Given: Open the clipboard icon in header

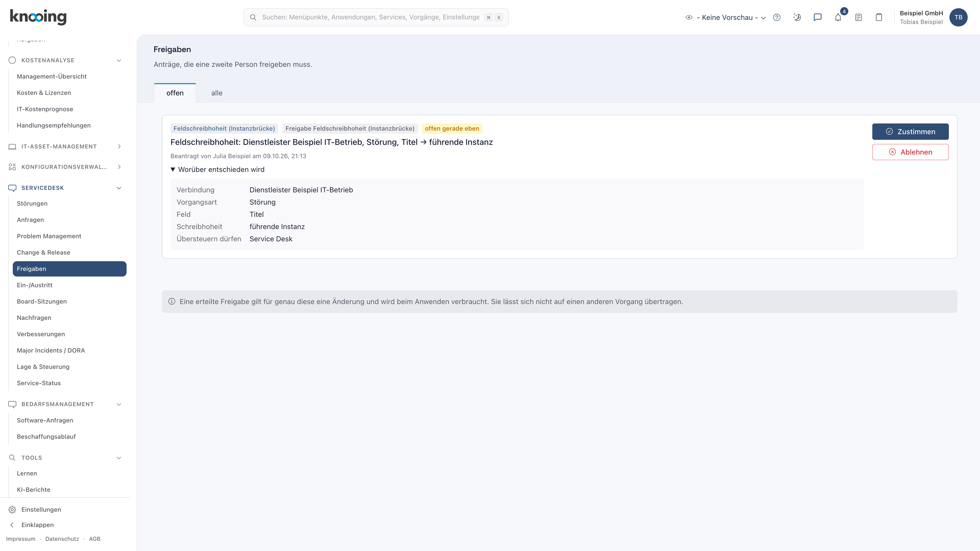Looking at the screenshot, I should 879,18.
